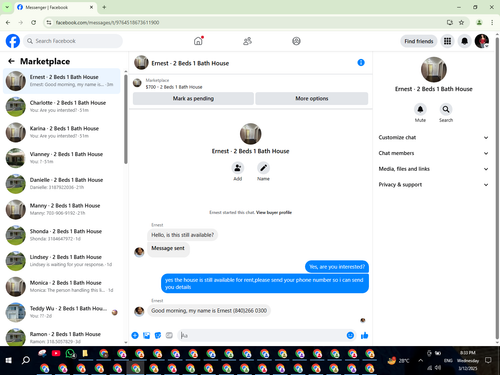The height and width of the screenshot is (375, 500).
Task: Select message "Hello, is this still available?"
Action: 183,235
